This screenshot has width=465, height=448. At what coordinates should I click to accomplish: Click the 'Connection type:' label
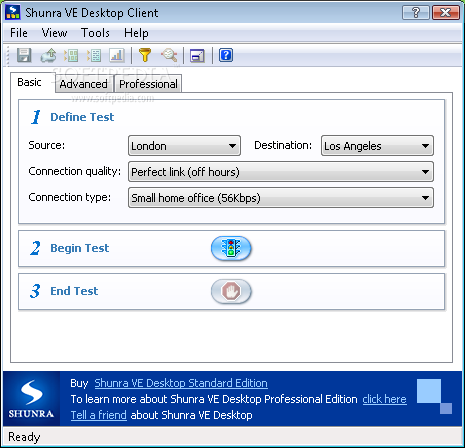coord(70,197)
